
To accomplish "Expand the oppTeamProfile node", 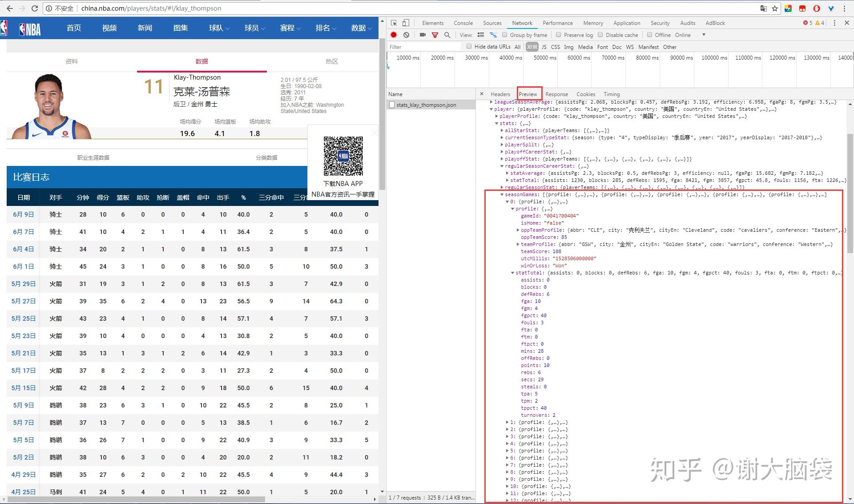I will (x=518, y=230).
